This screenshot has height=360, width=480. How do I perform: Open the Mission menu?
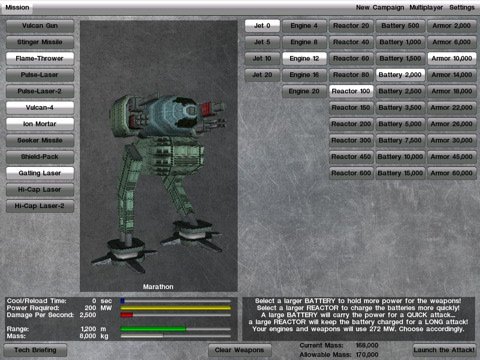[x=17, y=7]
